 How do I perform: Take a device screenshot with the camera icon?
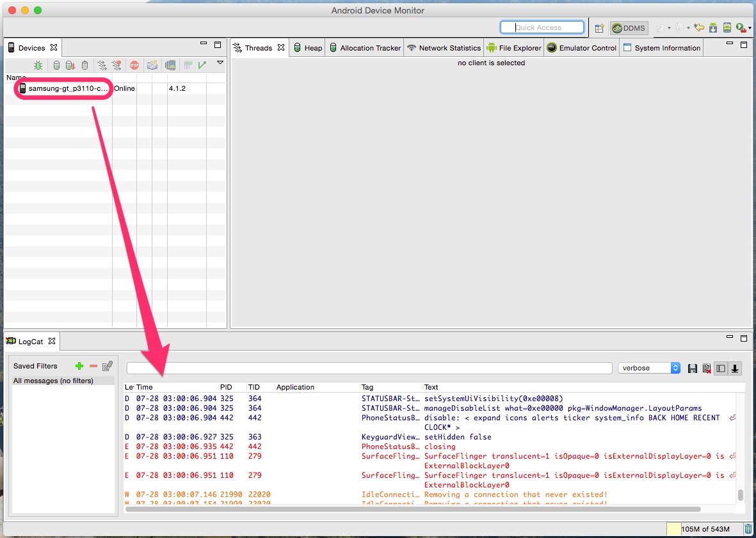click(x=152, y=65)
